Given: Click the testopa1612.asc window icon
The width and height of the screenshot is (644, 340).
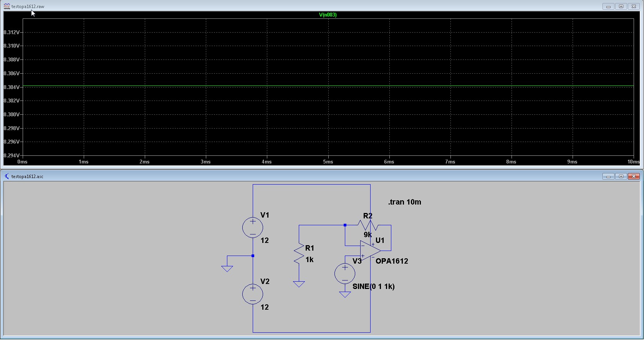Looking at the screenshot, I should (7, 176).
